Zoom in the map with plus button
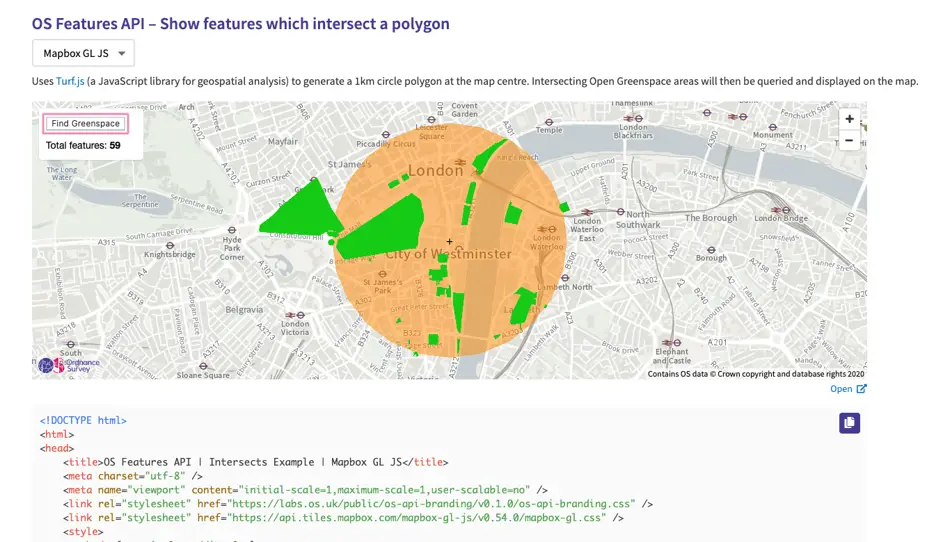927x542 pixels. click(849, 119)
